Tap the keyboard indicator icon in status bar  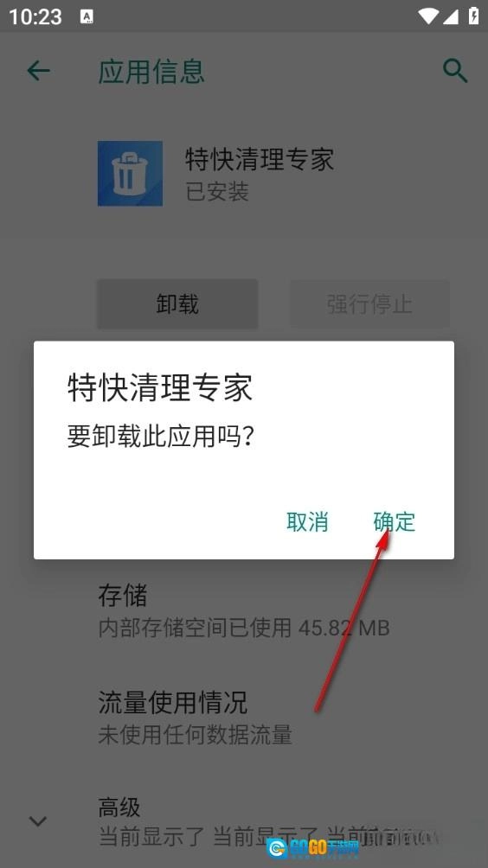(87, 16)
